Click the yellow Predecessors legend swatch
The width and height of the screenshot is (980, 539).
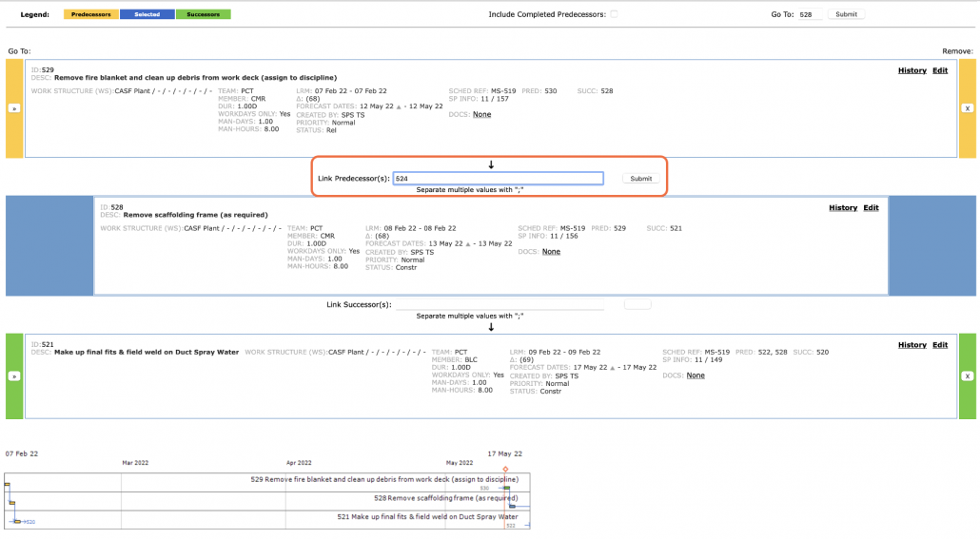pos(90,14)
